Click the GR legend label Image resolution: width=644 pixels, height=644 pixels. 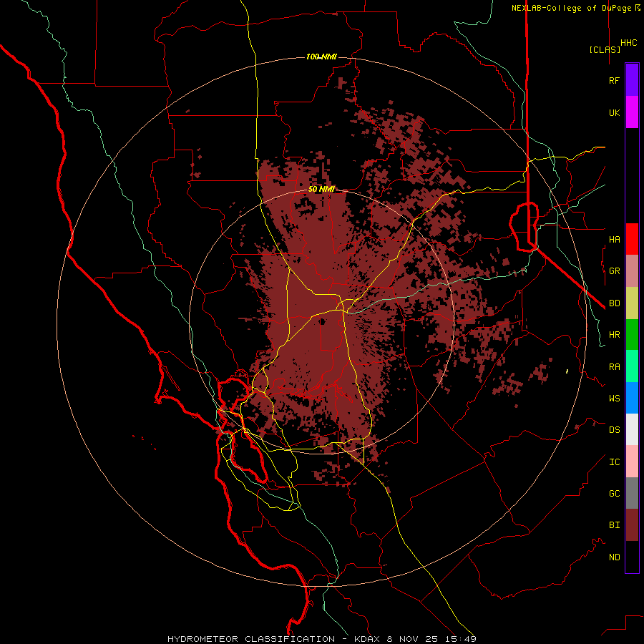[614, 271]
